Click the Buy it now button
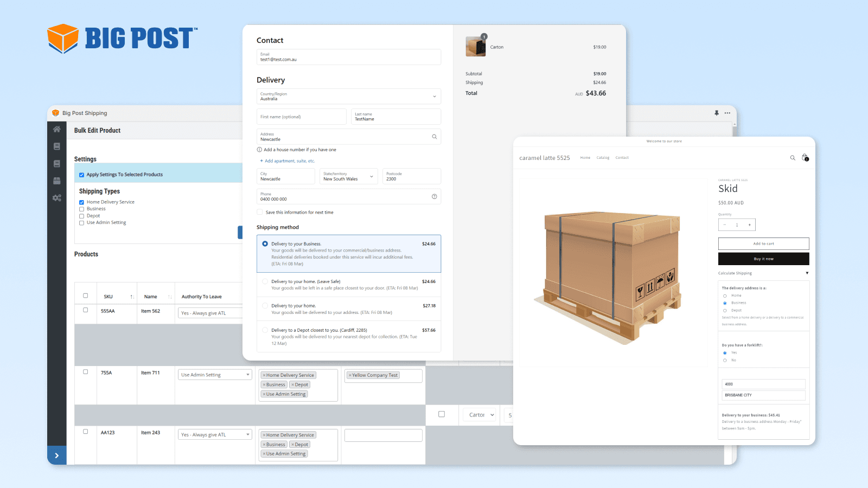 (x=763, y=259)
